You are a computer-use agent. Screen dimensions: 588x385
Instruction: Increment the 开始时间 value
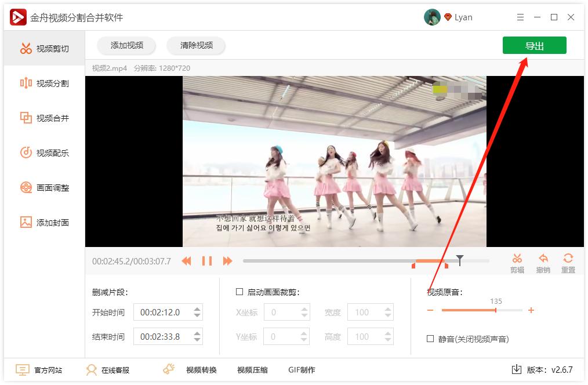coord(197,308)
